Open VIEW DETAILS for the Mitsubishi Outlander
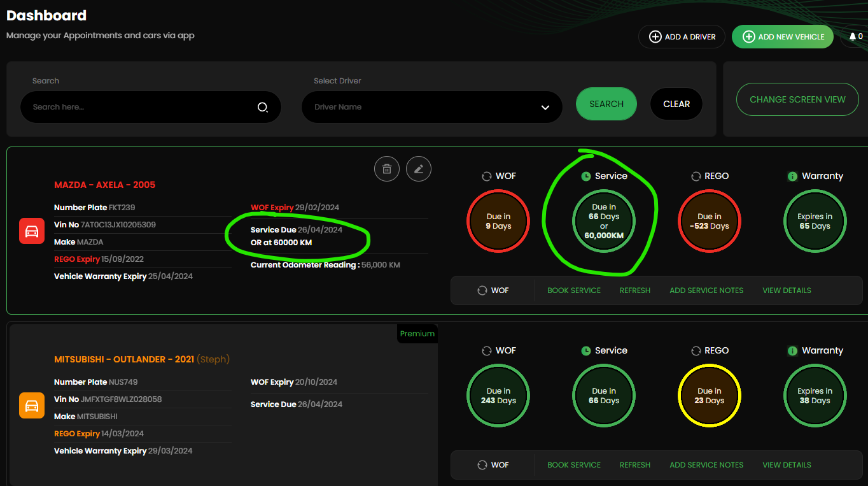 coord(787,465)
